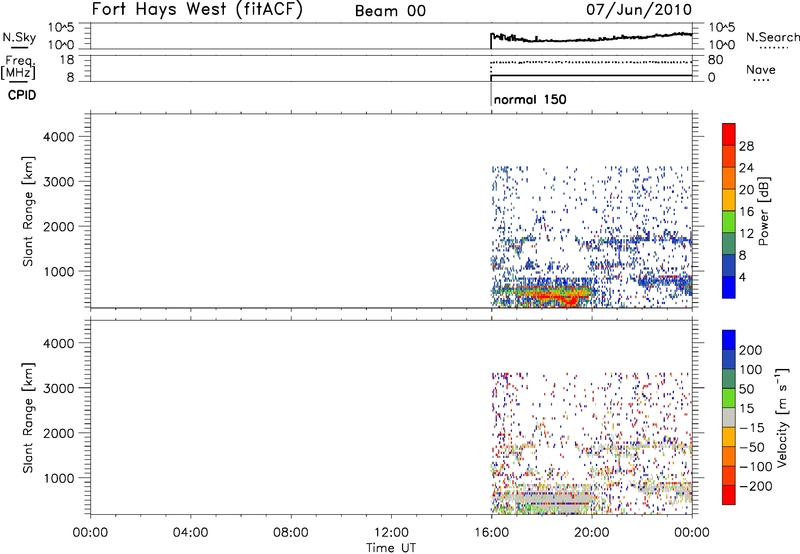Click the "Time UT" axis title
The height and width of the screenshot is (554, 800).
(391, 548)
